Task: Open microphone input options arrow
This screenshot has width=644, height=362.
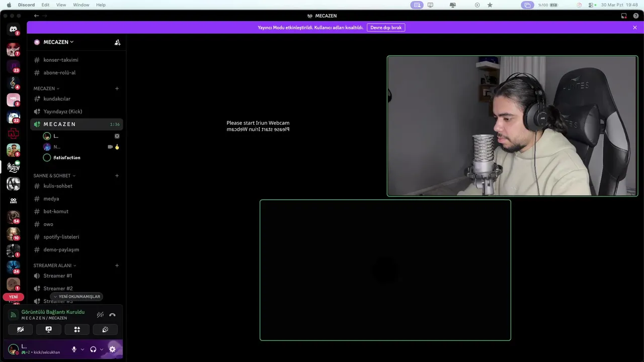Action: pyautogui.click(x=83, y=349)
